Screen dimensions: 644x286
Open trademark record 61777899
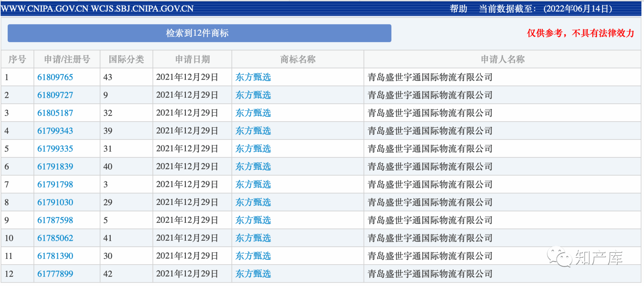point(55,274)
